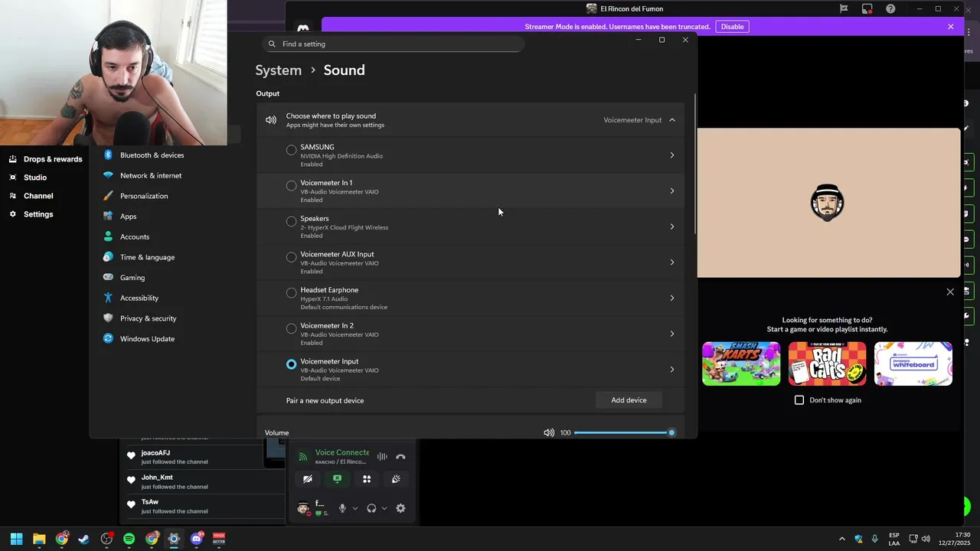Open Windows Start menu
Image resolution: width=980 pixels, height=551 pixels.
(16, 539)
